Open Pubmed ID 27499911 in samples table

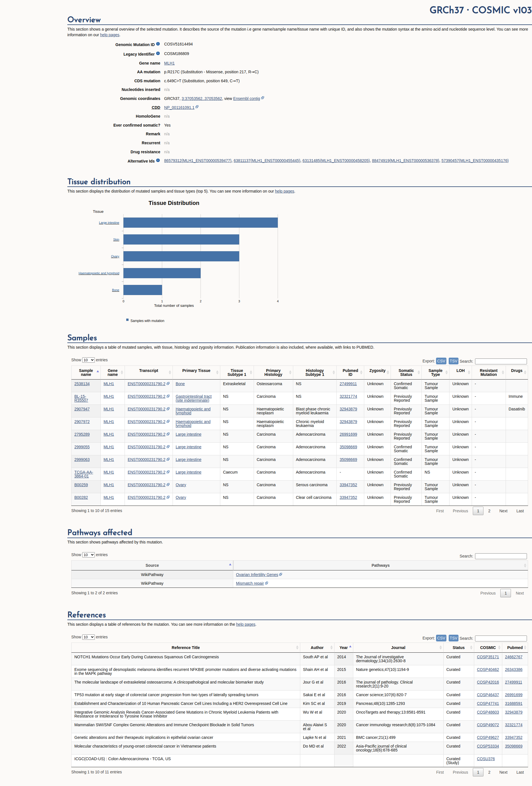[x=348, y=383]
